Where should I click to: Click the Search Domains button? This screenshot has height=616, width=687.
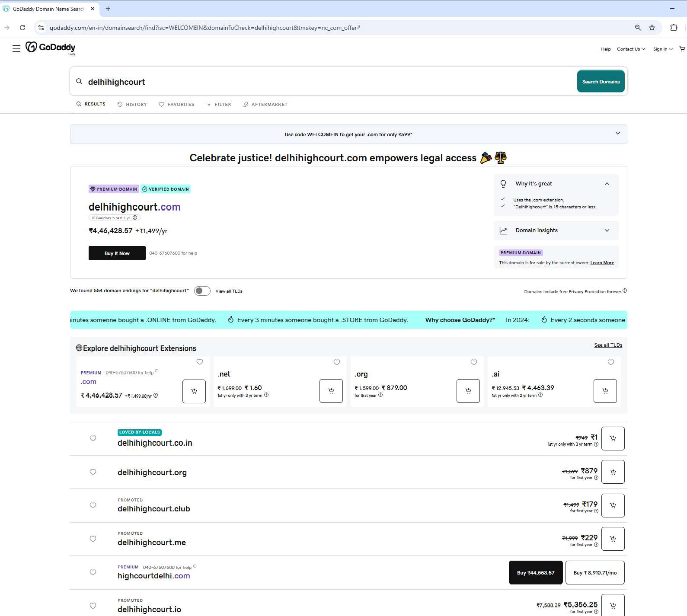(x=601, y=81)
